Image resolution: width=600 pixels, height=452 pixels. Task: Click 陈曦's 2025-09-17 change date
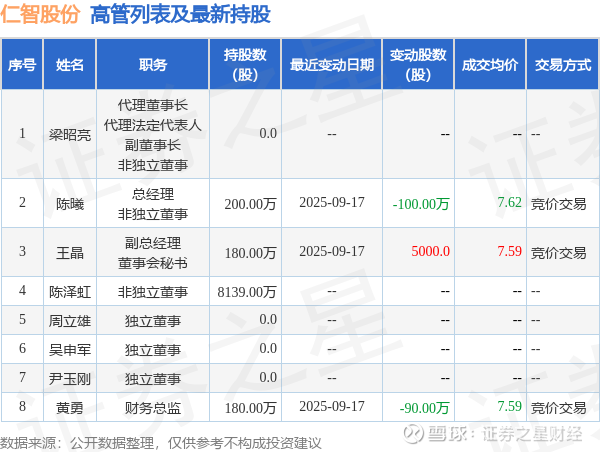332,202
